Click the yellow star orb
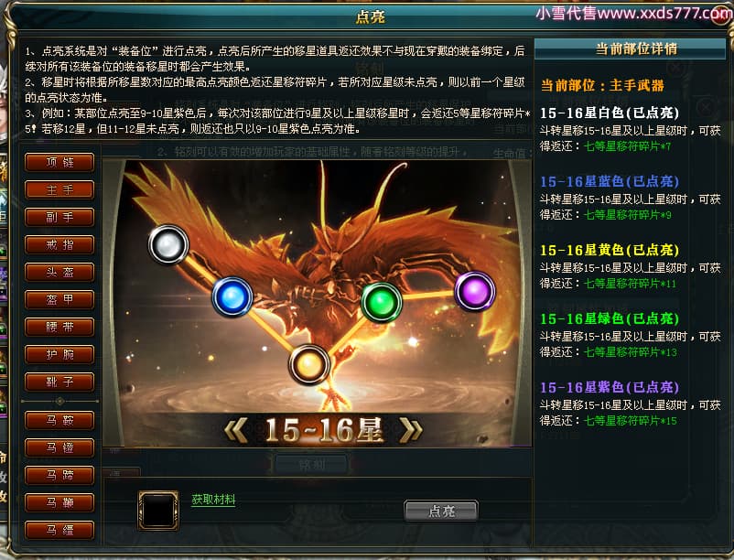 pos(309,364)
